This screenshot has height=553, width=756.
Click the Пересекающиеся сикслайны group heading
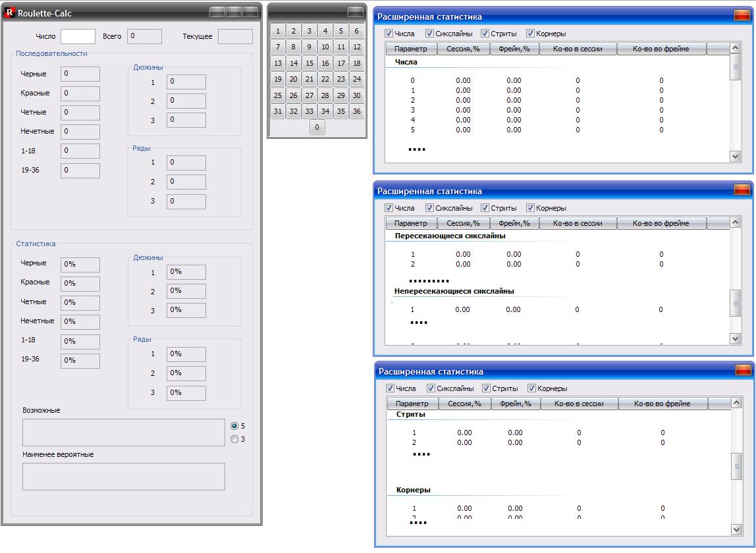click(x=450, y=236)
